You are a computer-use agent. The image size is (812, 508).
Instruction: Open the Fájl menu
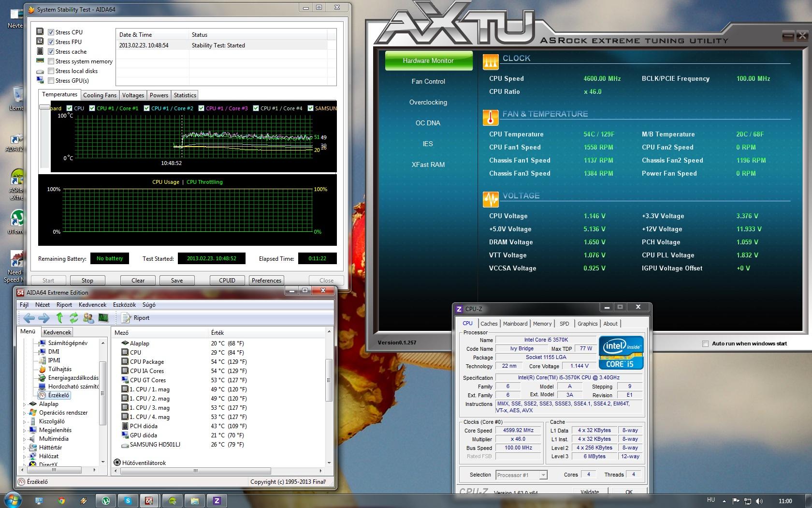[24, 305]
